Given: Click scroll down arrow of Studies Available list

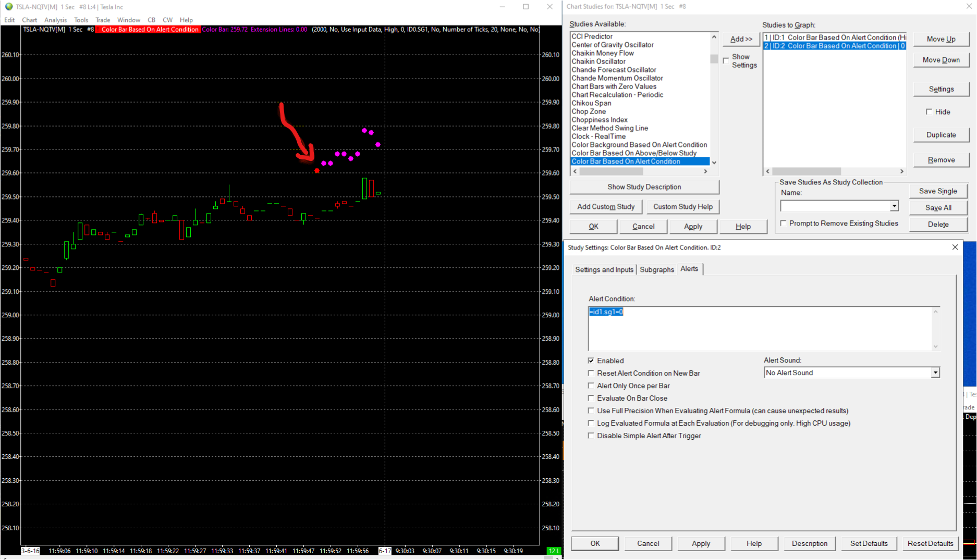Looking at the screenshot, I should click(x=714, y=163).
